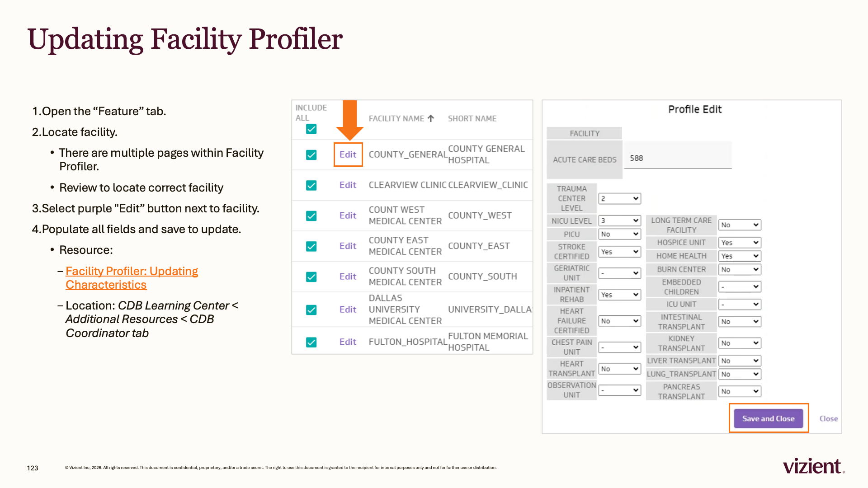Uncheck the Clearview Clinic row checkbox

coord(311,185)
